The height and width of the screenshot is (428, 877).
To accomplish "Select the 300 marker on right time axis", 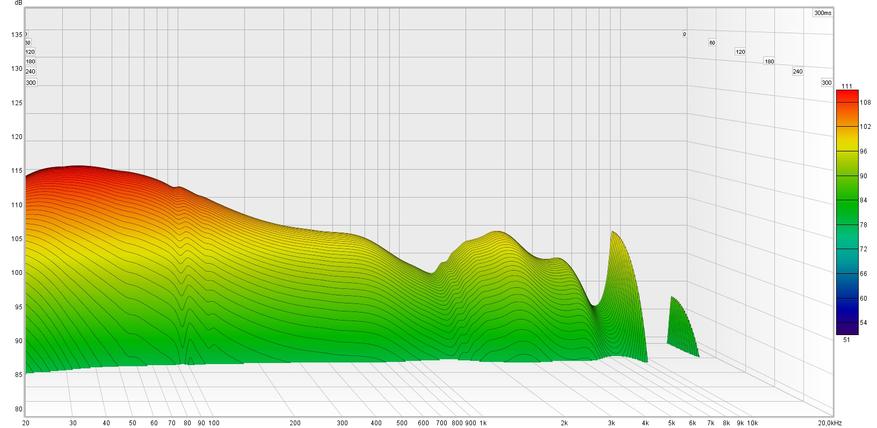I will tap(826, 83).
